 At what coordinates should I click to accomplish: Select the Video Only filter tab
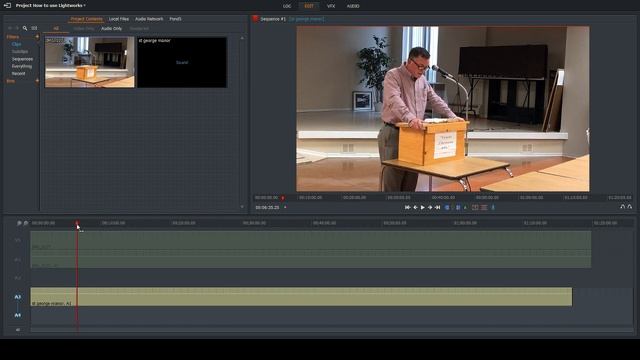tap(84, 29)
